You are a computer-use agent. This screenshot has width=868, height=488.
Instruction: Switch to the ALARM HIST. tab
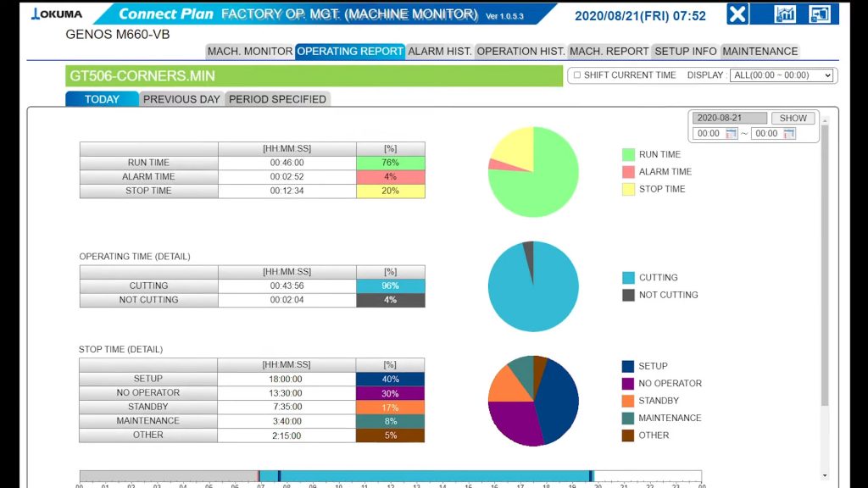click(439, 52)
